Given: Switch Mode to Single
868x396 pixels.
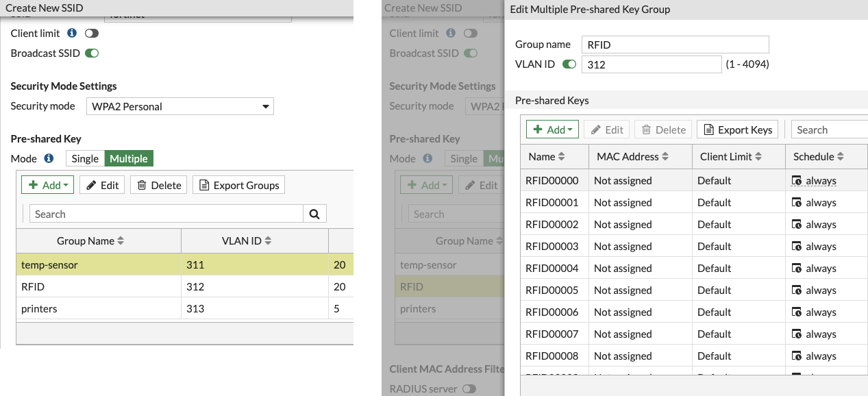Looking at the screenshot, I should 84,158.
